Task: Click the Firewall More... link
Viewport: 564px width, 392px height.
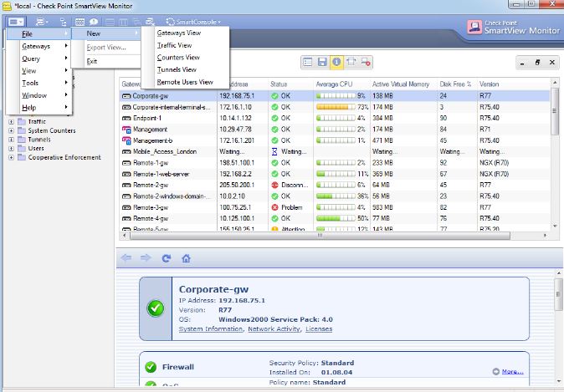Action: [x=513, y=371]
